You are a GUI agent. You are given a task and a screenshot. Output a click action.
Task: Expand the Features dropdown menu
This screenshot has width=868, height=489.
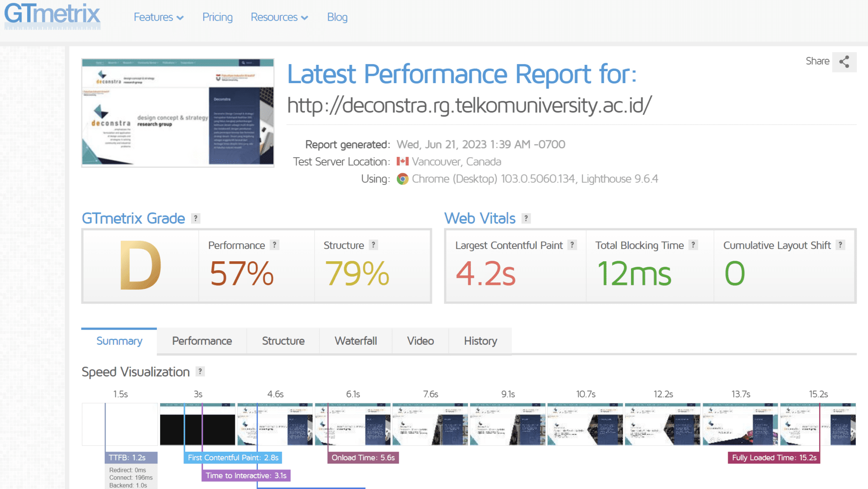coord(159,17)
